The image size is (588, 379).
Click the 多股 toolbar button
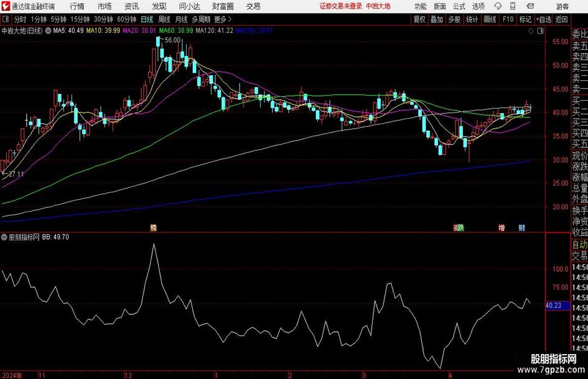pos(454,19)
